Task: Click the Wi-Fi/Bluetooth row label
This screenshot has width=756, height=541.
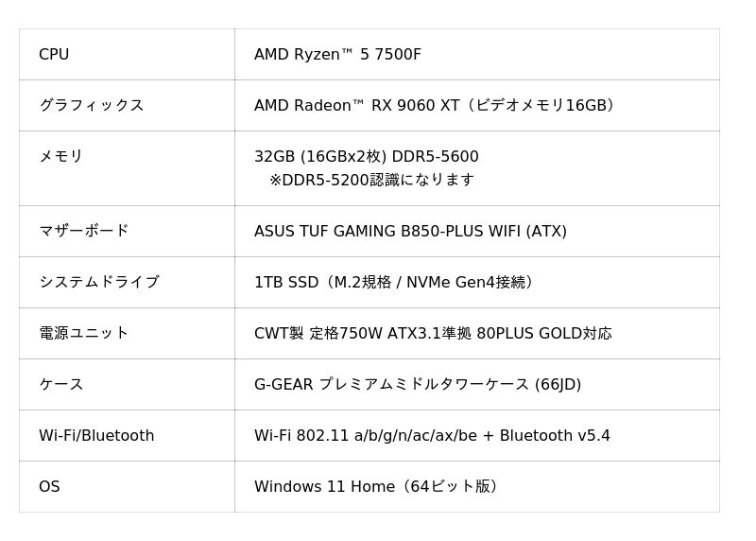Action: 96,436
